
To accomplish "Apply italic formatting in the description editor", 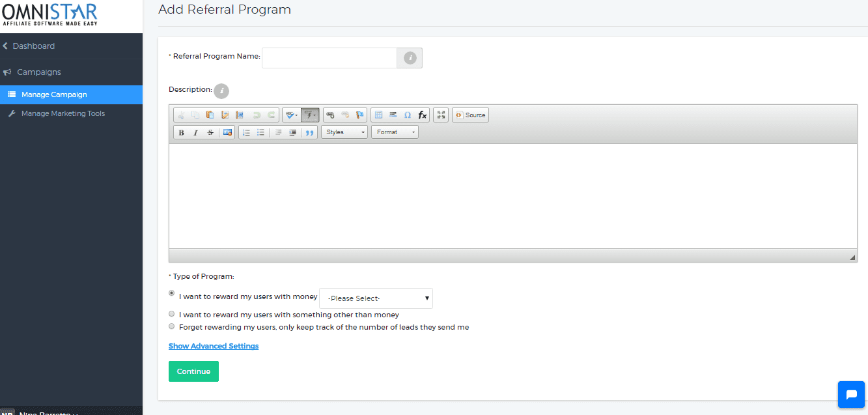I will coord(195,132).
